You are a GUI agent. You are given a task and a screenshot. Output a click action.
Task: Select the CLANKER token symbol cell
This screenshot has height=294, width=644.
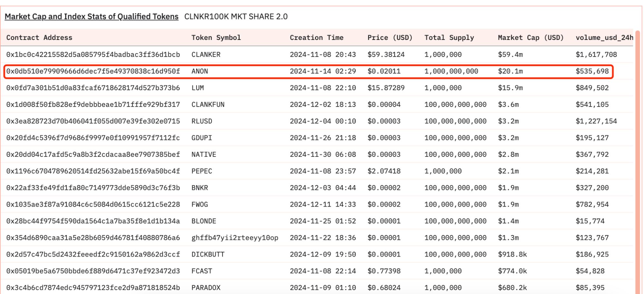coord(206,55)
